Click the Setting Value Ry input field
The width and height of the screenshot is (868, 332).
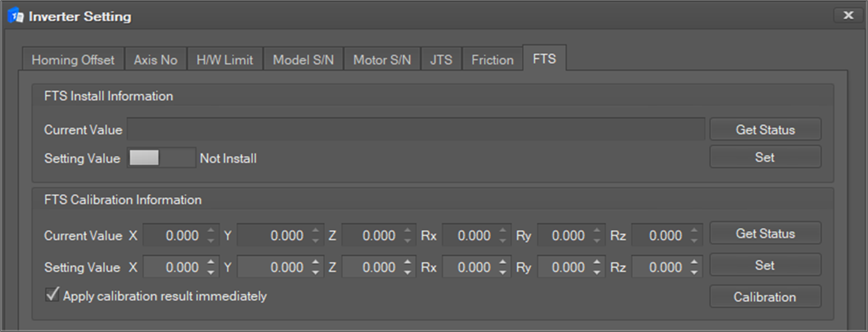(564, 267)
